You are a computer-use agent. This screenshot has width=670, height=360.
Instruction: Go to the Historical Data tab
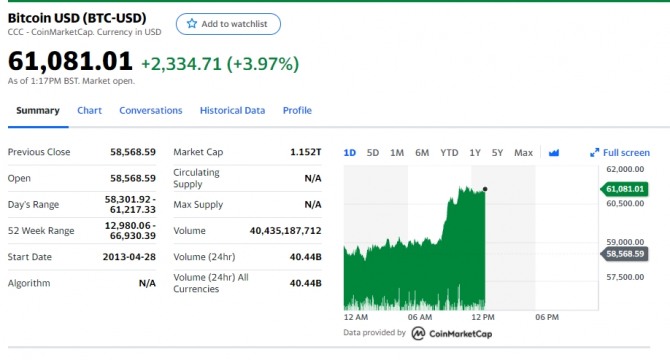tap(232, 110)
